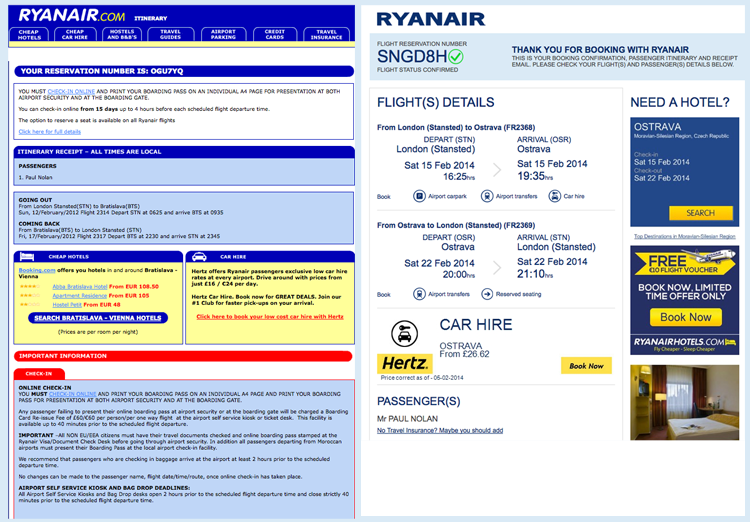Open the Travel Guides tab
750x522 pixels.
point(170,34)
